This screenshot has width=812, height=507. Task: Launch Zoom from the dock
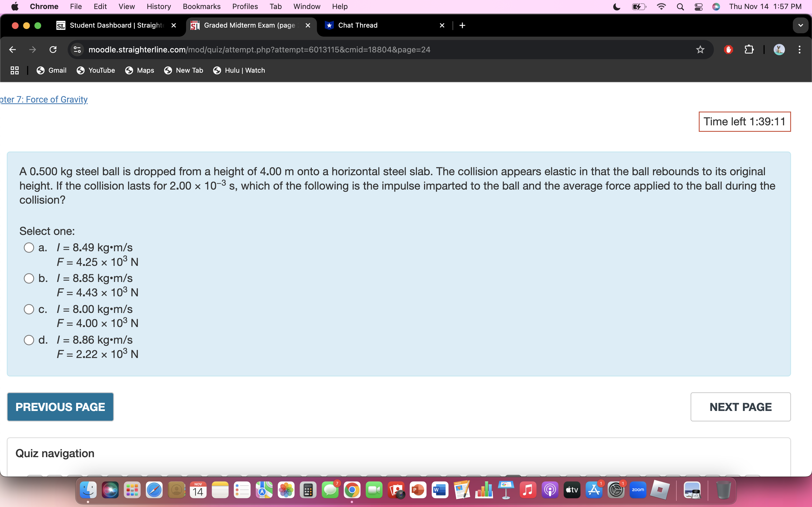638,490
